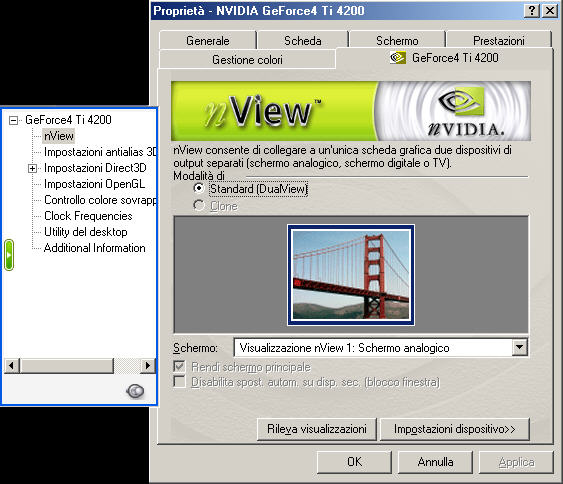The image size is (563, 484).
Task: Click the tree panel horizontal scrollbar thumb
Action: tap(67, 366)
